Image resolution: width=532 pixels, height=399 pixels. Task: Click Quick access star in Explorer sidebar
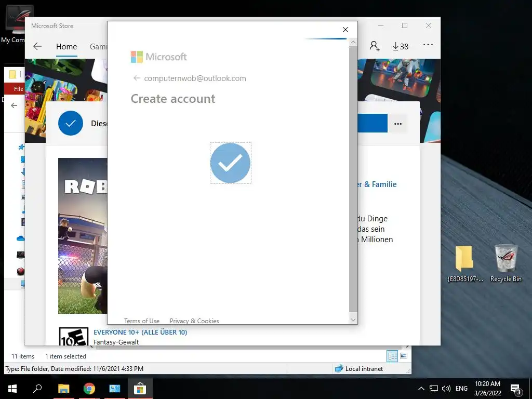pos(21,147)
